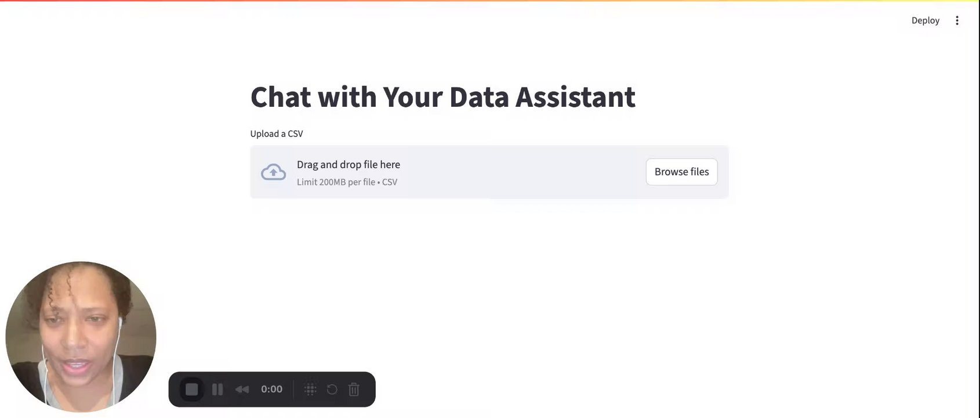The width and height of the screenshot is (980, 418).
Task: Open the three-dot main menu
Action: [957, 20]
